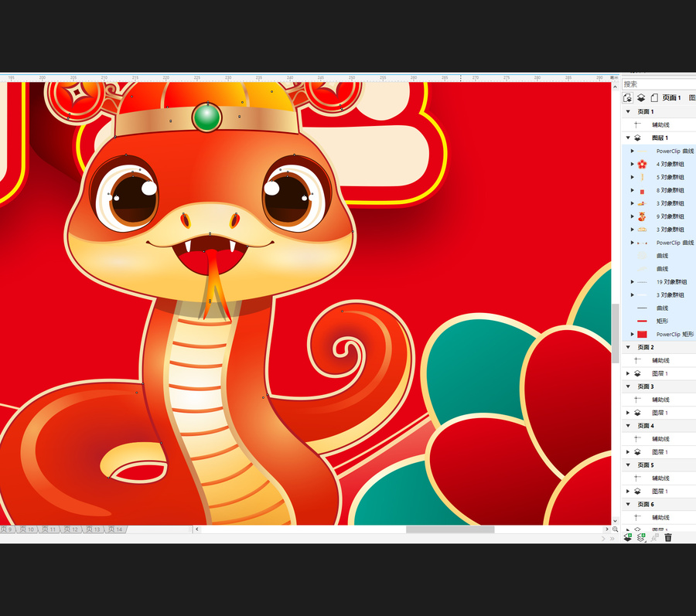696x616 pixels.
Task: Click the vertical scrollbar down arrow of canvas
Action: pos(616,521)
